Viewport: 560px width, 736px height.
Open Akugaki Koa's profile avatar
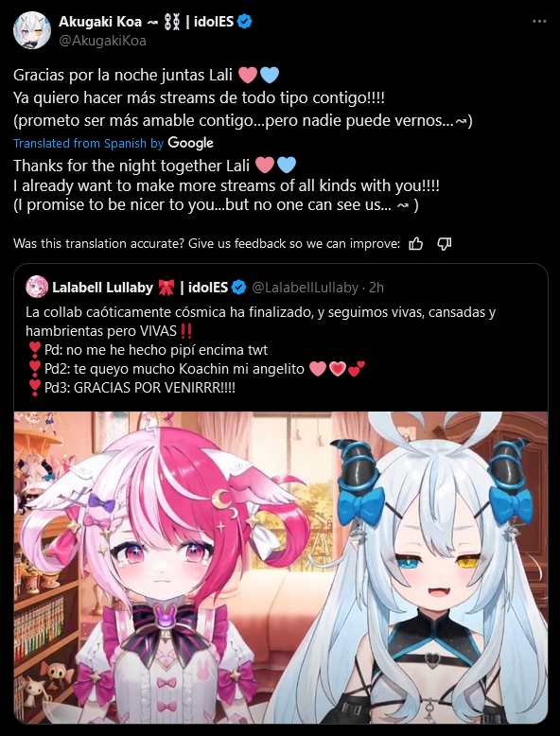pos(32,30)
